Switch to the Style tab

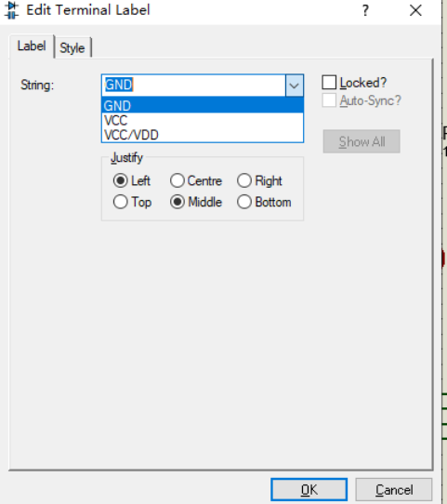[72, 48]
